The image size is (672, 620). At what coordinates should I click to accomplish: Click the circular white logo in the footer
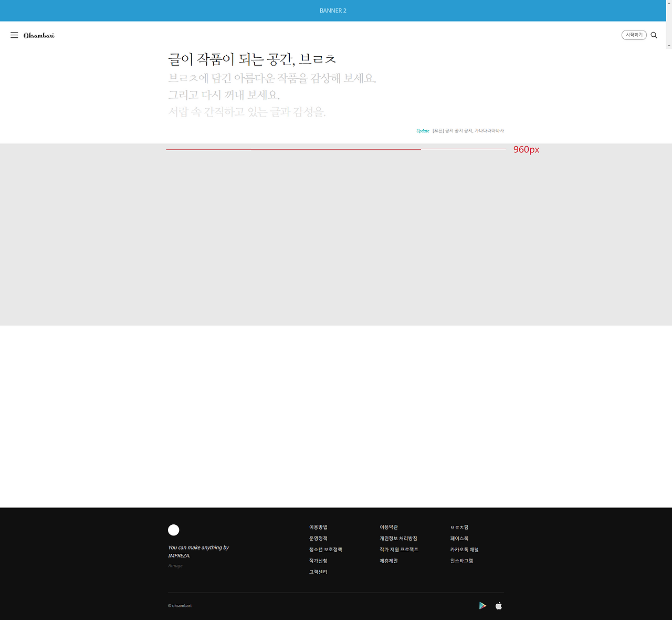pyautogui.click(x=173, y=530)
